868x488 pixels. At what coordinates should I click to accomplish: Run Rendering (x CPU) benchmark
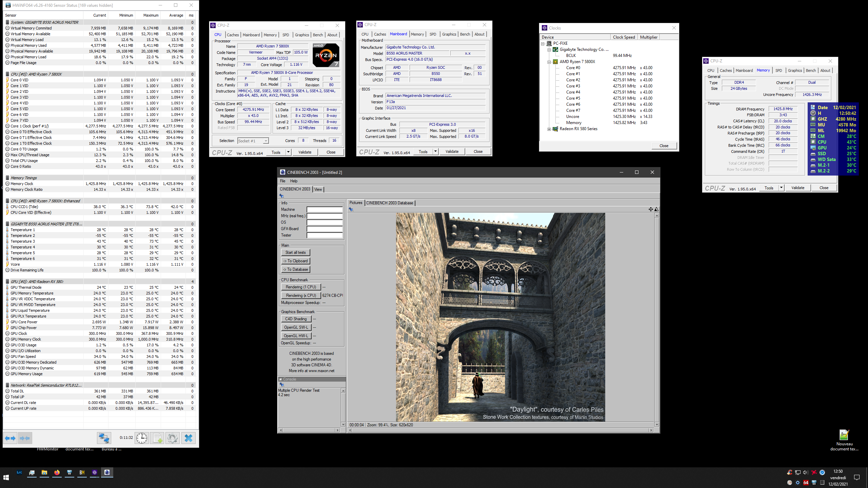(x=301, y=296)
